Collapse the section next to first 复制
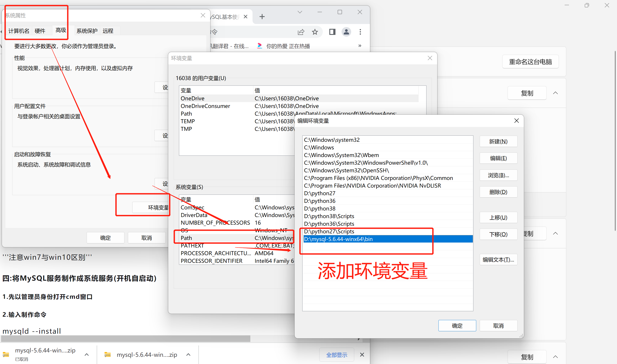The image size is (617, 364). coord(555,93)
